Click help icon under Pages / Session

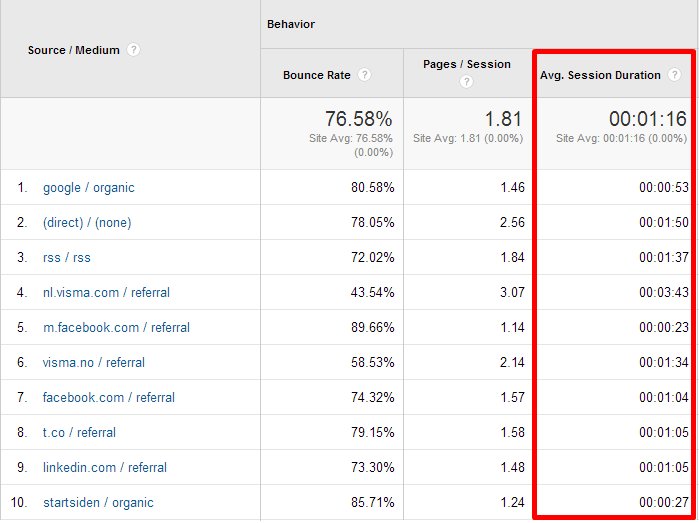466,82
